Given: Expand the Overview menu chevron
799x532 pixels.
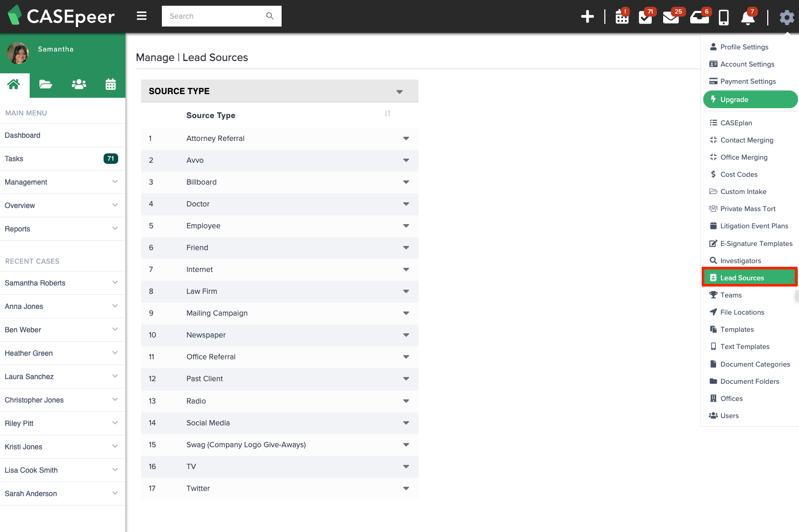Looking at the screenshot, I should pyautogui.click(x=115, y=205).
